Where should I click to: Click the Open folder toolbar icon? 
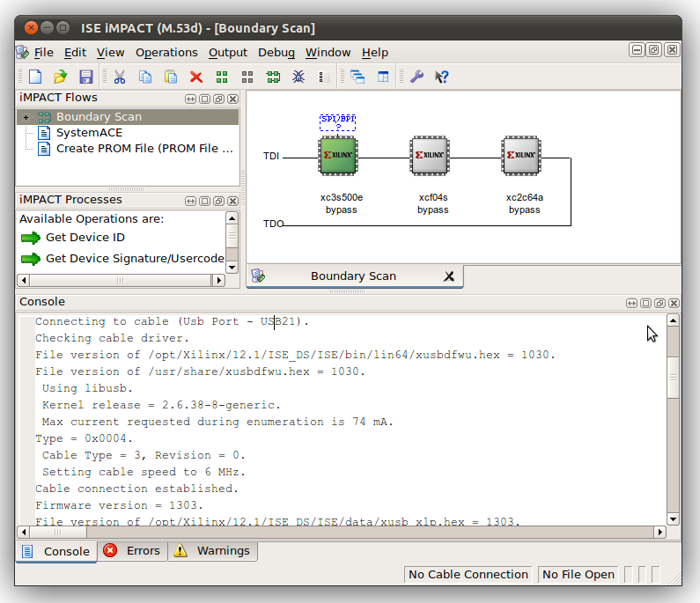click(60, 77)
